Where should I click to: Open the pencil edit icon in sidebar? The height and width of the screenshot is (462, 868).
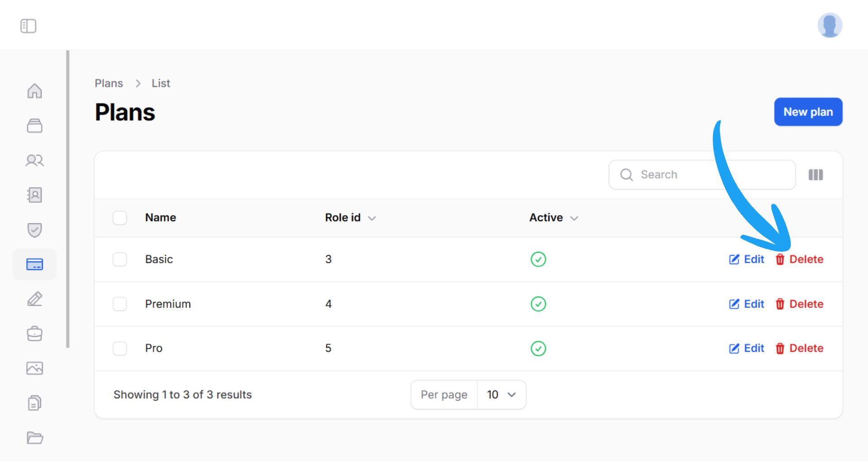click(35, 299)
